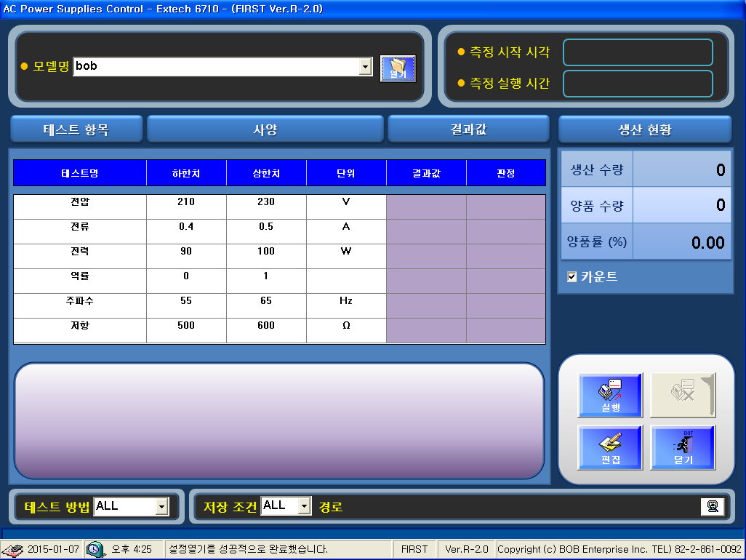Click the 사양 header button
746x560 pixels.
[x=265, y=130]
